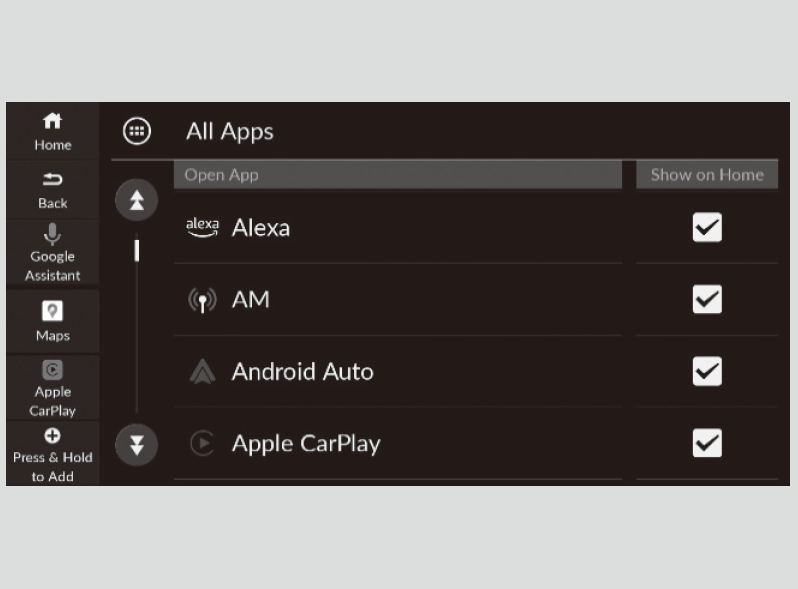The height and width of the screenshot is (589, 798).
Task: Uncheck Show on Home for Alexa
Action: pyautogui.click(x=707, y=228)
